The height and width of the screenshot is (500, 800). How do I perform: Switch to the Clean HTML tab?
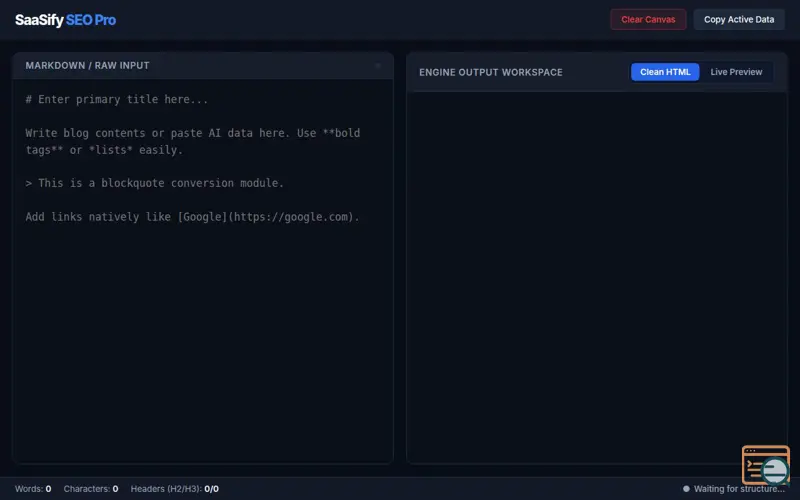[665, 72]
